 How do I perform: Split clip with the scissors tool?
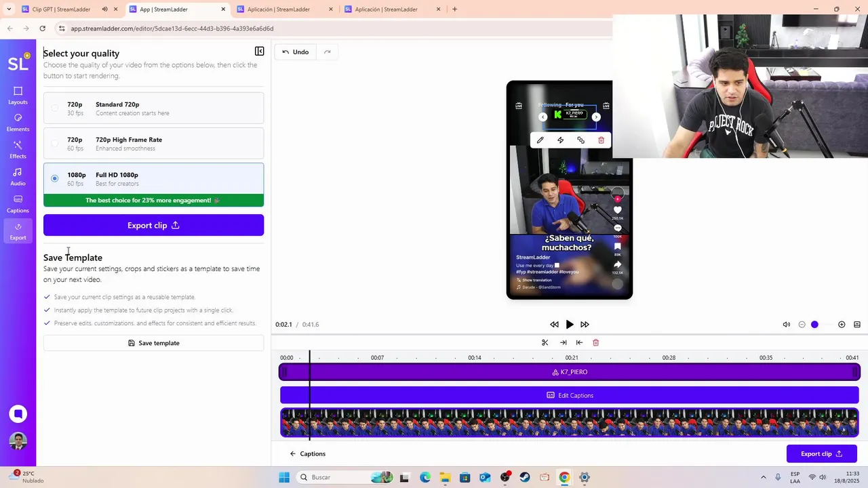coord(545,343)
